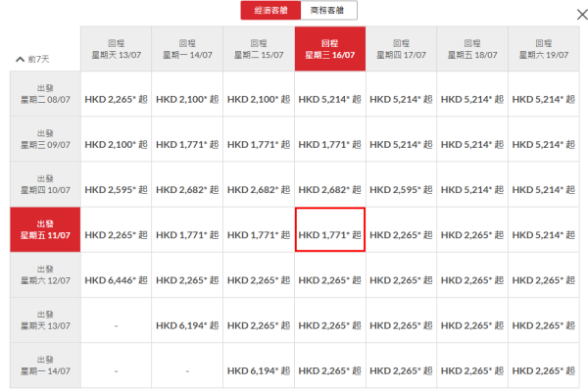Choose highlighted departure row 星期五 11/07
588x391 pixels.
coord(45,229)
